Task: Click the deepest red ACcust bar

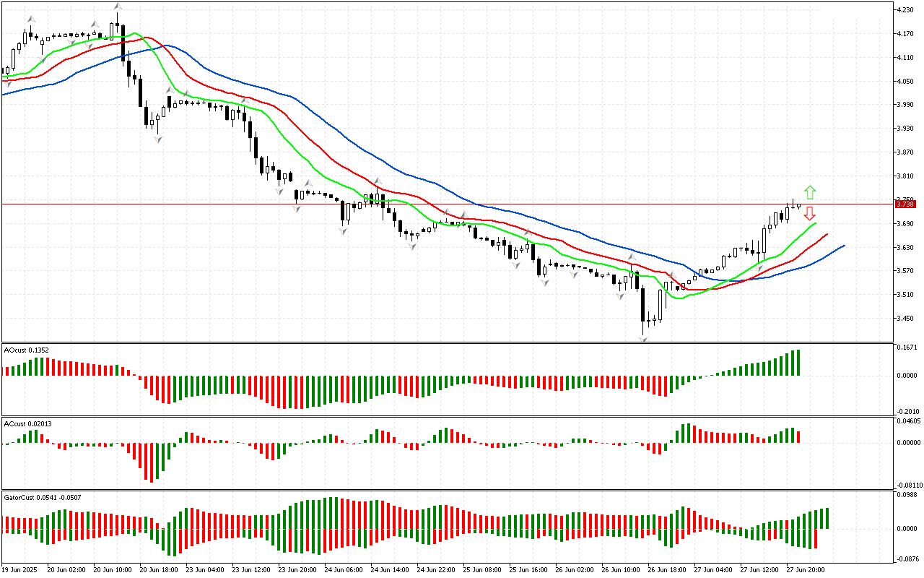Action: click(151, 462)
